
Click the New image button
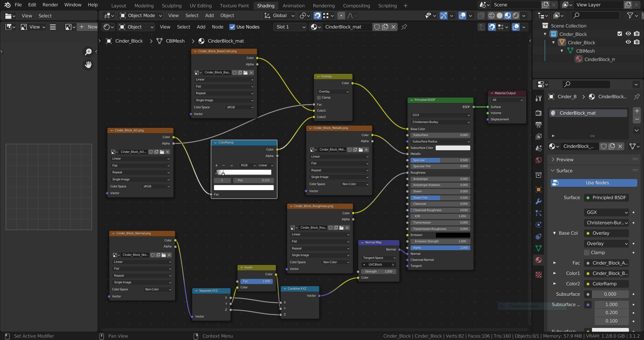(88, 27)
